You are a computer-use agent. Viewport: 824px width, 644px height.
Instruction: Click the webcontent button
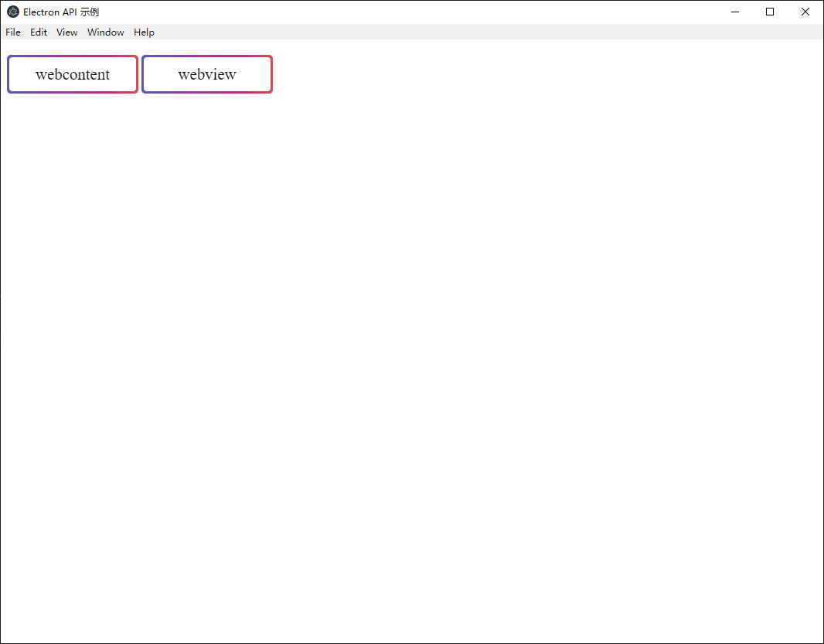click(x=73, y=74)
